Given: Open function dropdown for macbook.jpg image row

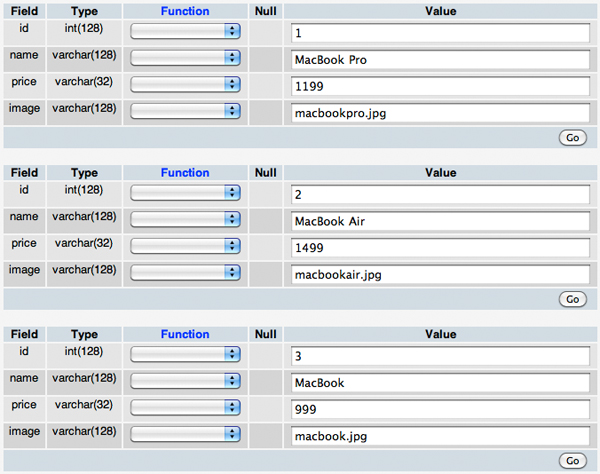Looking at the screenshot, I should coord(185,434).
